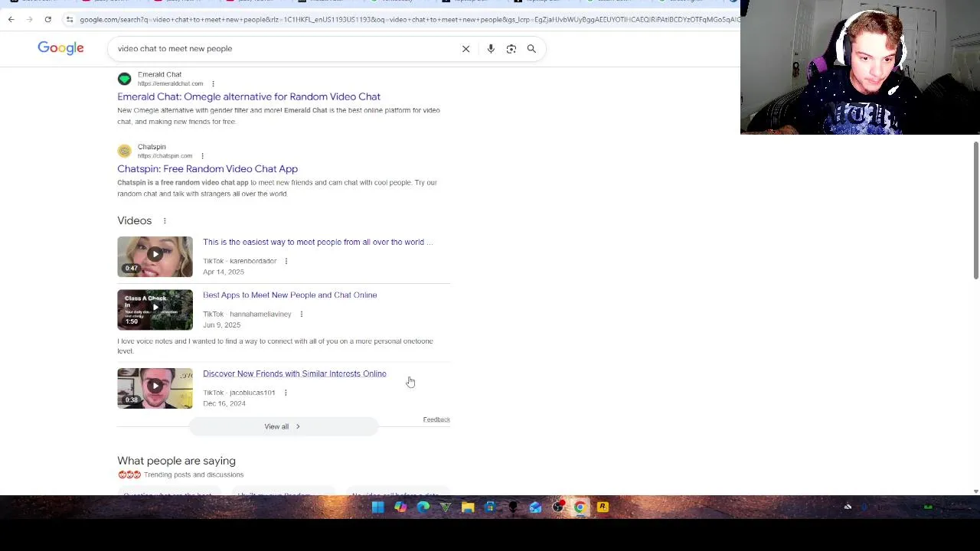
Task: Open Chatspin Free Random Video Chat App
Action: (x=207, y=168)
